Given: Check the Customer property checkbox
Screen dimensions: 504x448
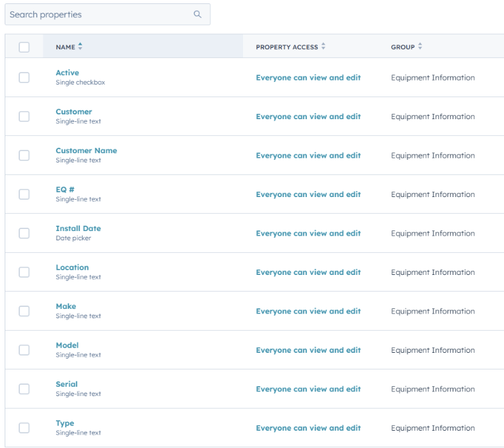Looking at the screenshot, I should (24, 116).
